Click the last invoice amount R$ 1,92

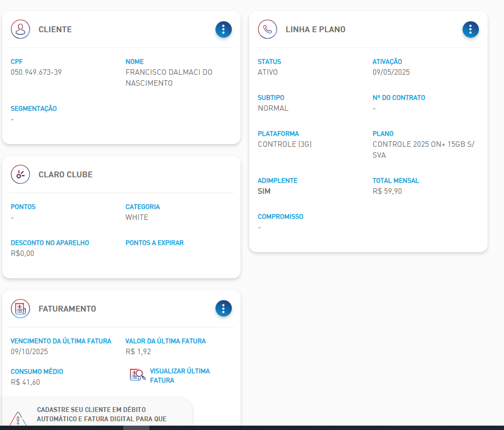tap(138, 351)
